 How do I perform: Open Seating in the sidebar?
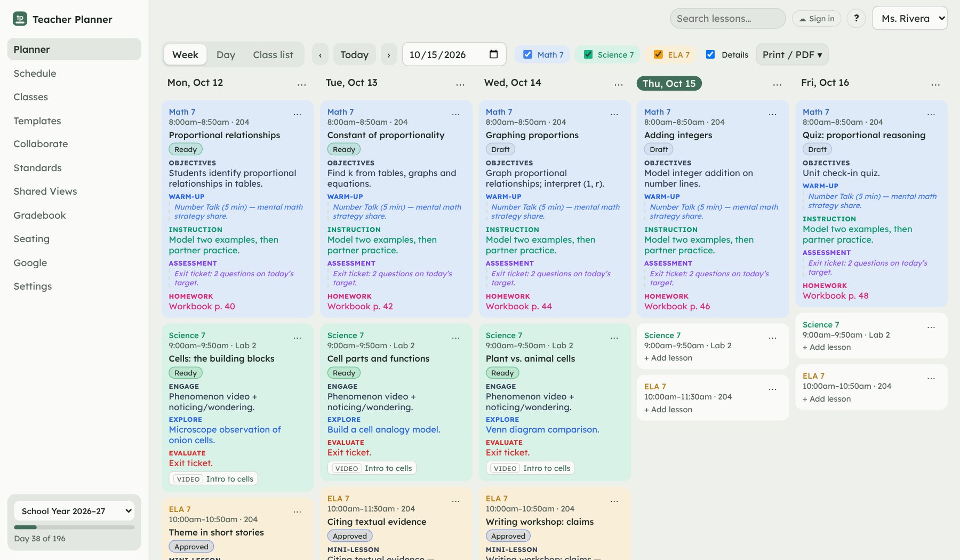pos(74,238)
